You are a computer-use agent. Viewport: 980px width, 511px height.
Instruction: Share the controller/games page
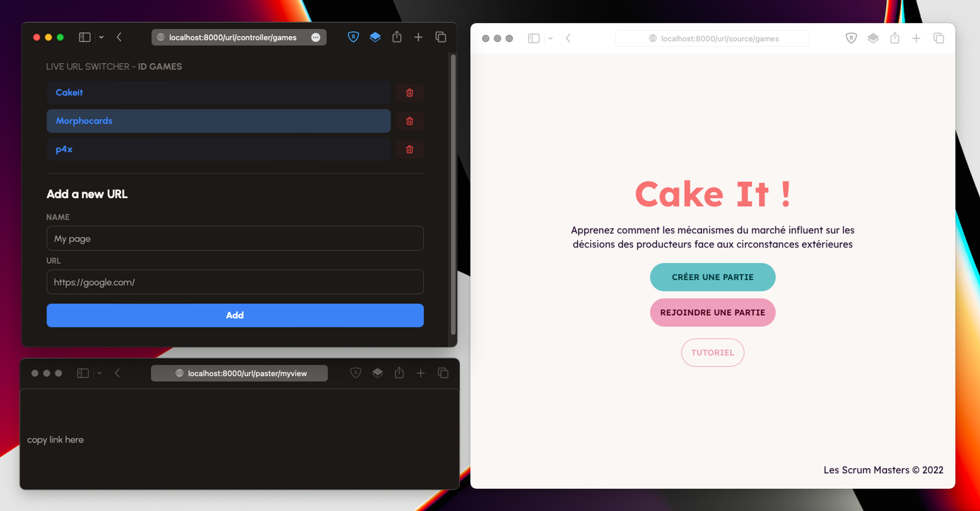tap(397, 37)
